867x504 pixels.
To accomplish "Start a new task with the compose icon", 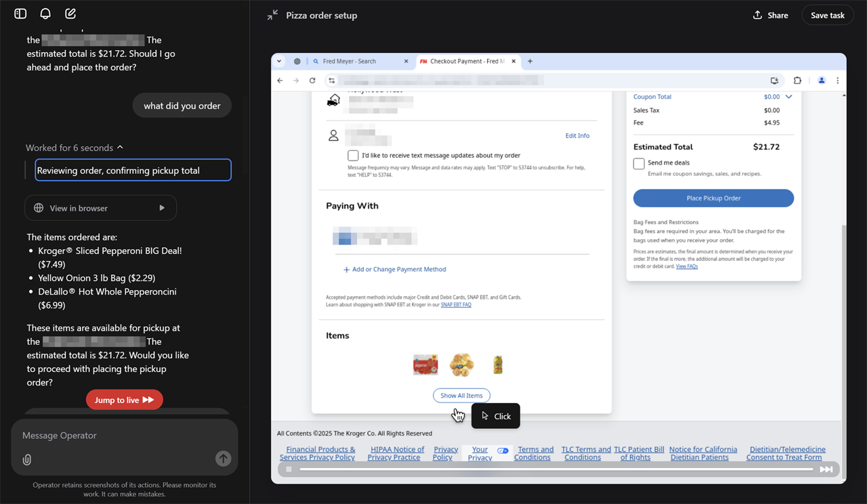I will click(70, 14).
